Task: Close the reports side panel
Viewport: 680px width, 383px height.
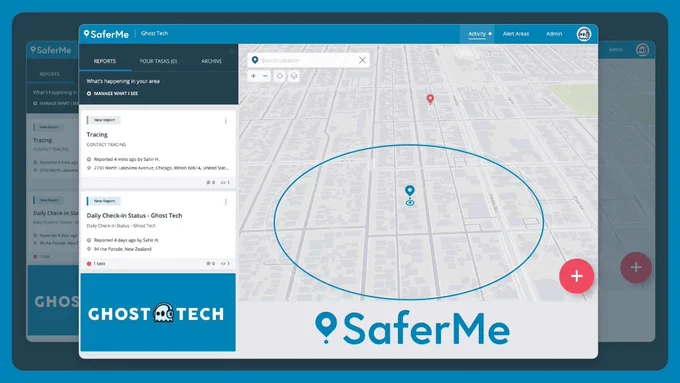Action: 231,51
